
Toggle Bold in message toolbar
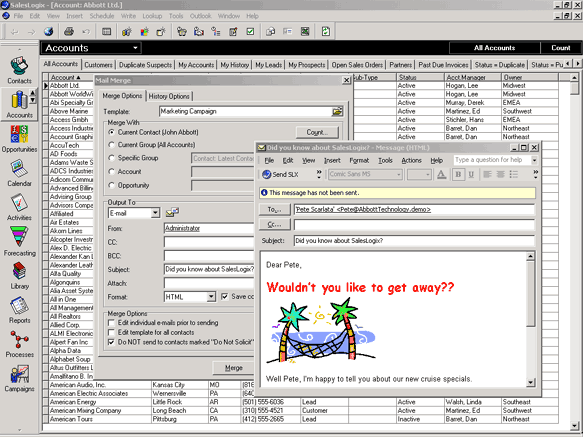click(458, 174)
